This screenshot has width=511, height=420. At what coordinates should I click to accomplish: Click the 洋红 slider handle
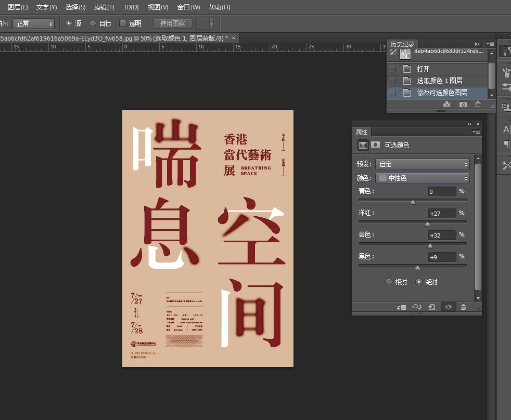(427, 224)
